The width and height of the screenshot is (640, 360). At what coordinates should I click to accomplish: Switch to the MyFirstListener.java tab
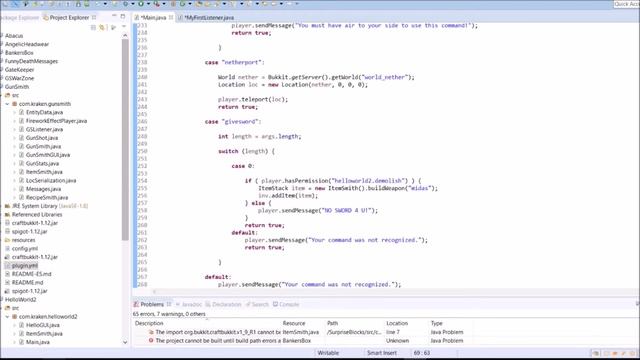tap(206, 18)
